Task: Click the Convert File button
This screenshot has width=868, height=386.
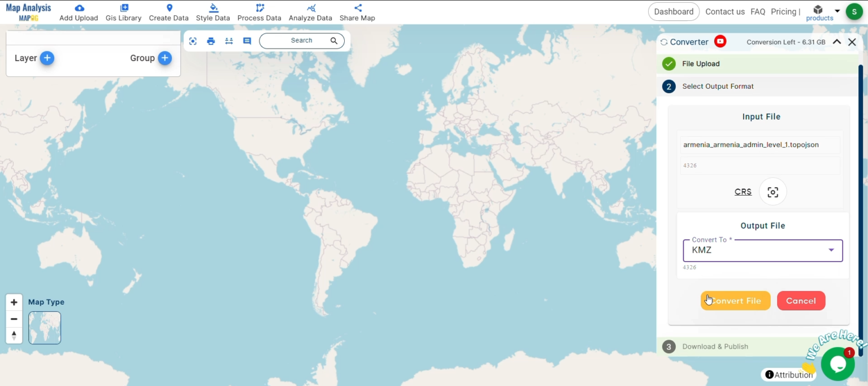Action: (x=735, y=301)
